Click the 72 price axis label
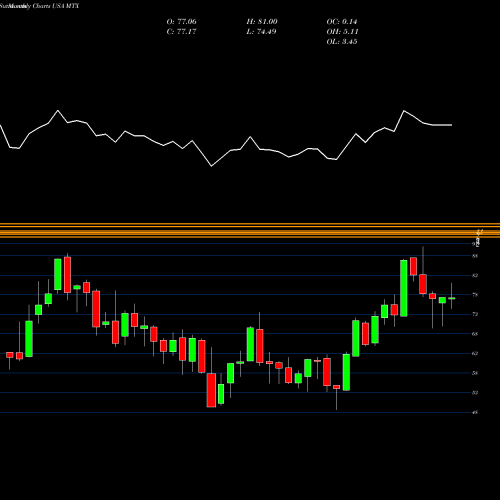 tap(475, 314)
